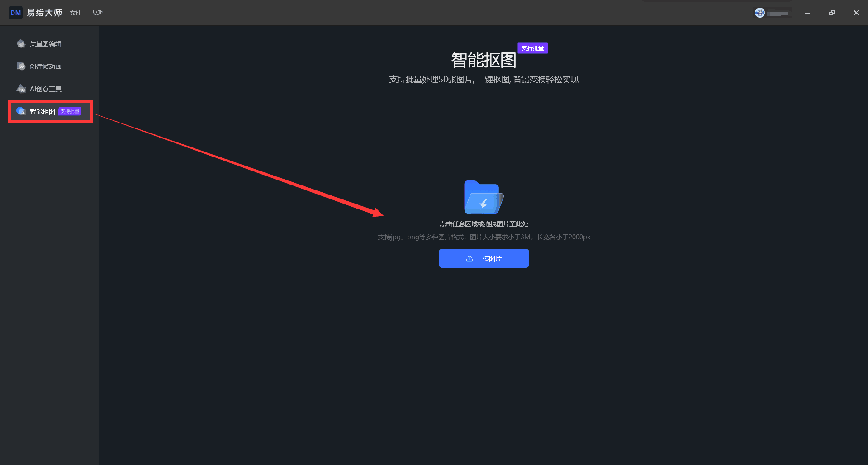Image resolution: width=868 pixels, height=465 pixels.
Task: Click the 智能抠图 sidebar icon
Action: tap(21, 111)
